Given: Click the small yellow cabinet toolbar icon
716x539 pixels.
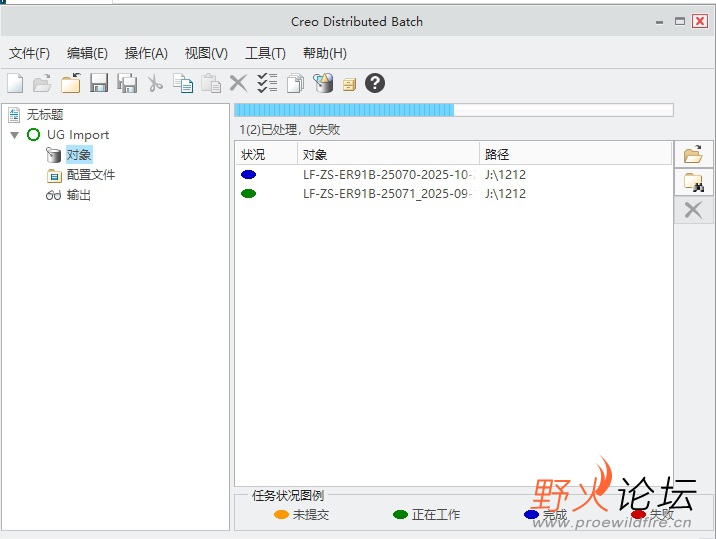Looking at the screenshot, I should pyautogui.click(x=349, y=85).
